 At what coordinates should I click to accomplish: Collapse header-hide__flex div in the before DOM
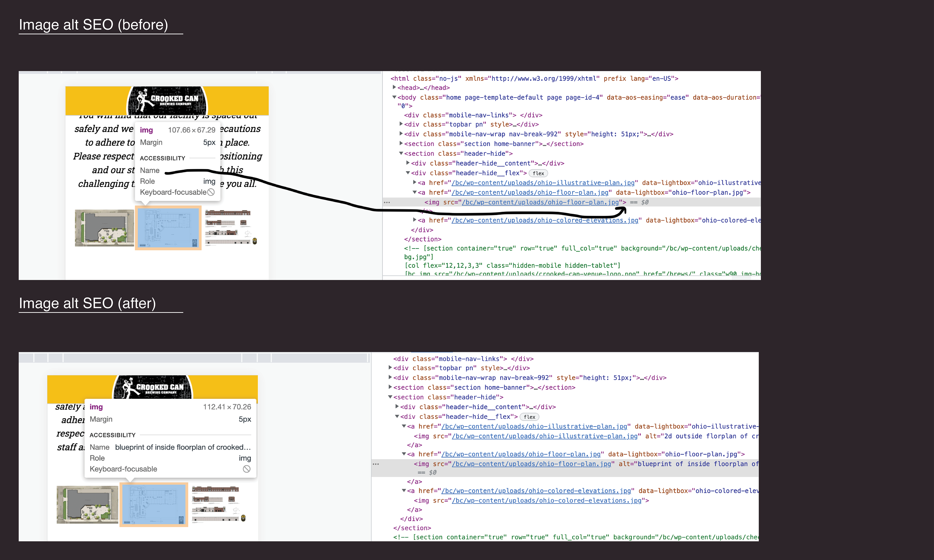coord(408,173)
